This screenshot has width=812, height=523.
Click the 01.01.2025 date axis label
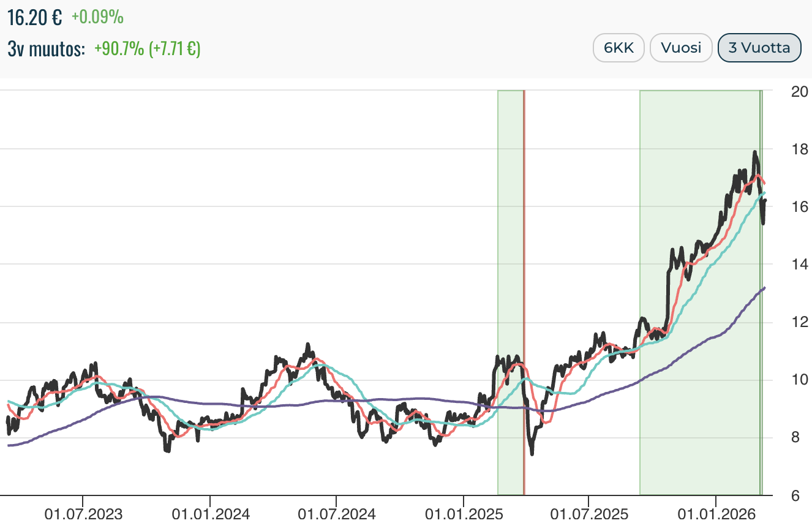point(464,513)
